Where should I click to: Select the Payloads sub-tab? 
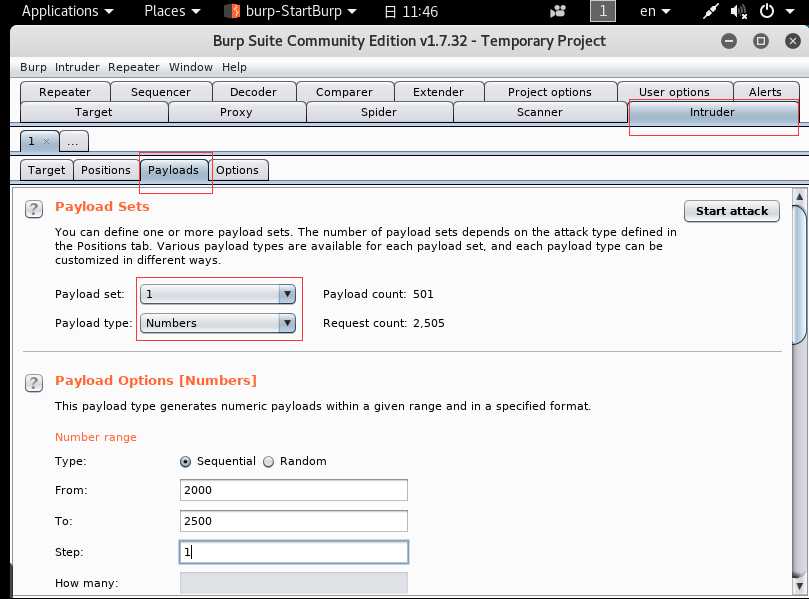click(x=173, y=170)
